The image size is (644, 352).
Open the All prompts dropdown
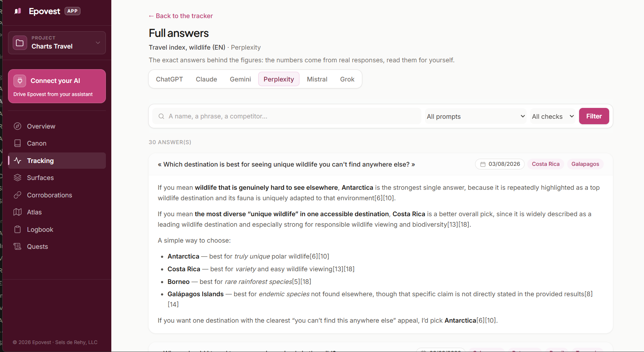475,116
